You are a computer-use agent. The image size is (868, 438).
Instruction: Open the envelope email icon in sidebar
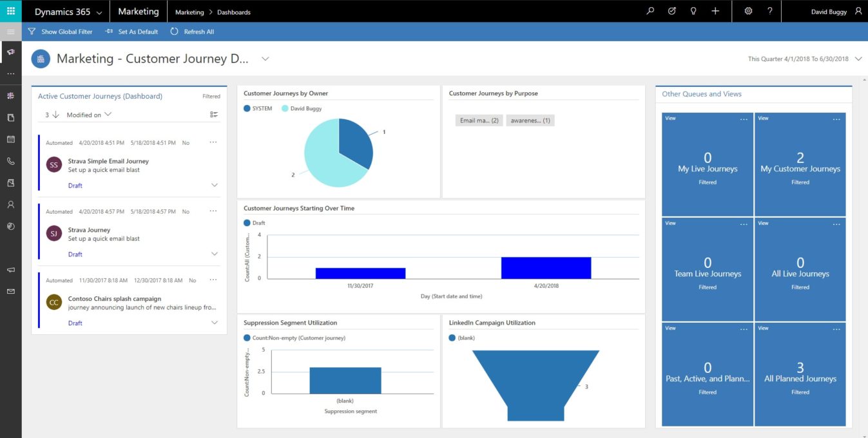tap(10, 292)
